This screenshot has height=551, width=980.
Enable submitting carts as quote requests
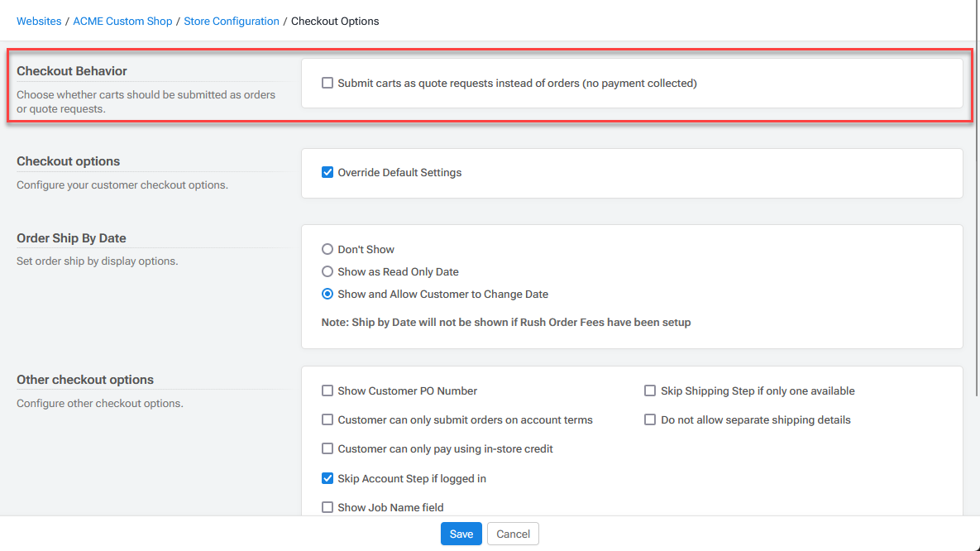click(x=327, y=83)
